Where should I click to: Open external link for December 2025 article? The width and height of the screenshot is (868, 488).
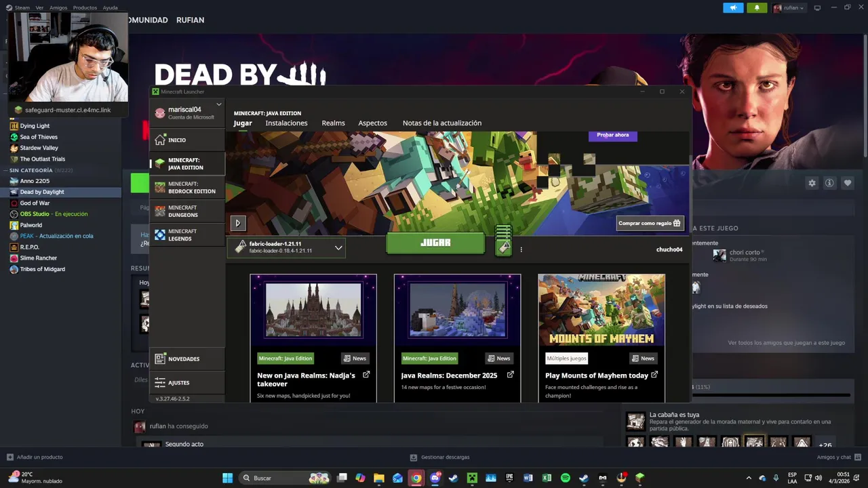[x=510, y=375]
